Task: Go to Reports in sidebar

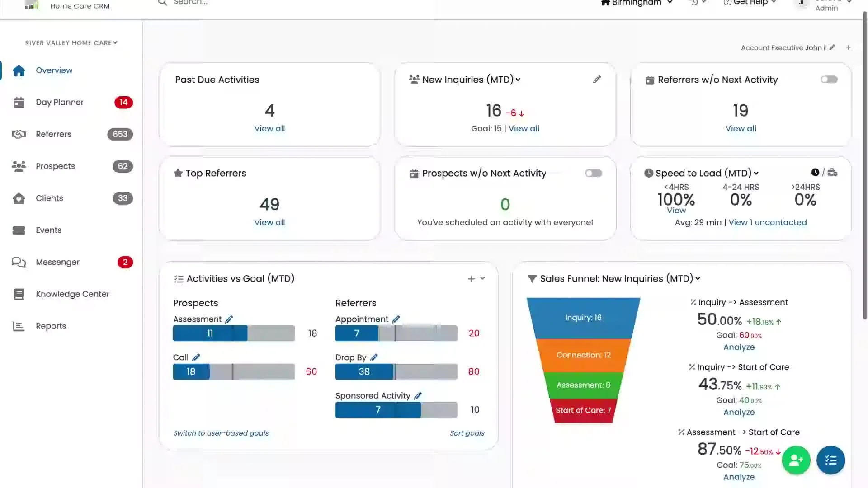Action: [x=51, y=326]
